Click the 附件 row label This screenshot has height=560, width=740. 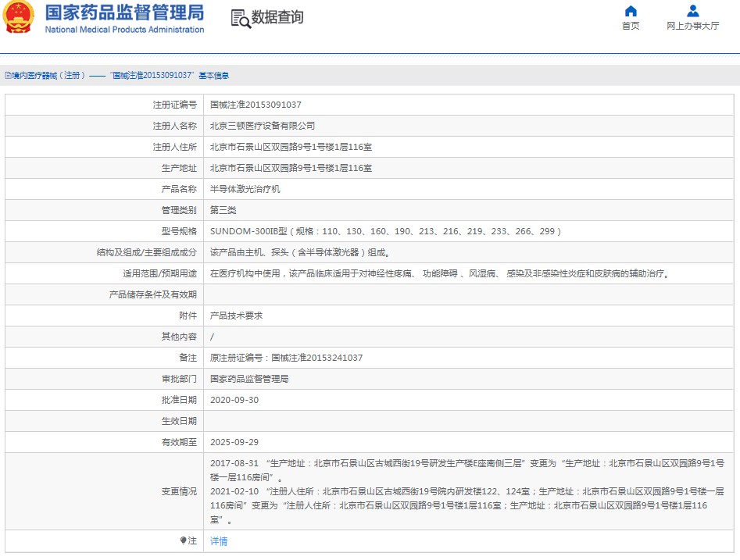point(188,316)
